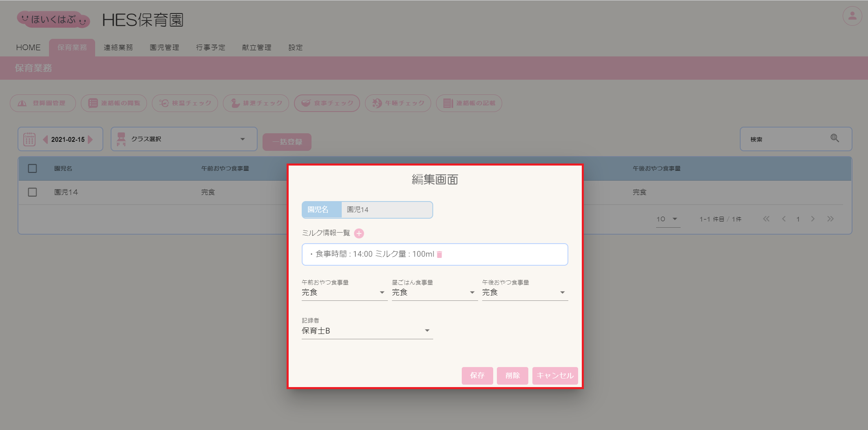The image size is (868, 430).
Task: Check the checkbox for 園児14 row
Action: point(32,192)
